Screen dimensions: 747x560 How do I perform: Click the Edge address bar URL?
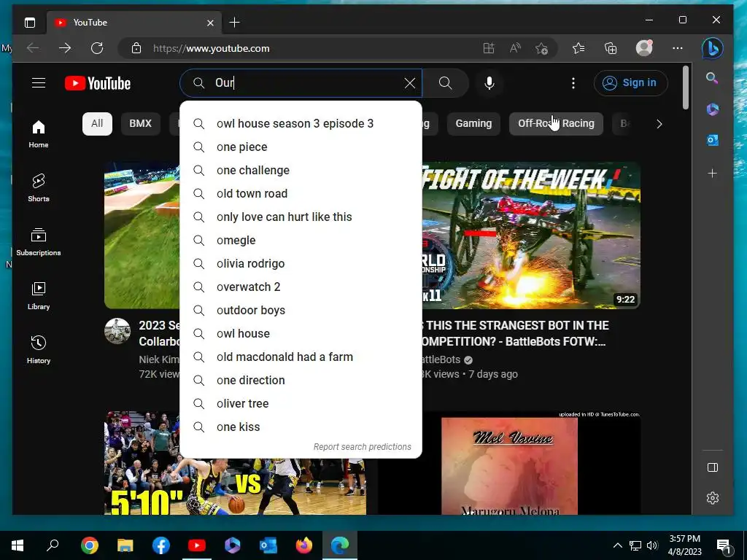pyautogui.click(x=212, y=48)
